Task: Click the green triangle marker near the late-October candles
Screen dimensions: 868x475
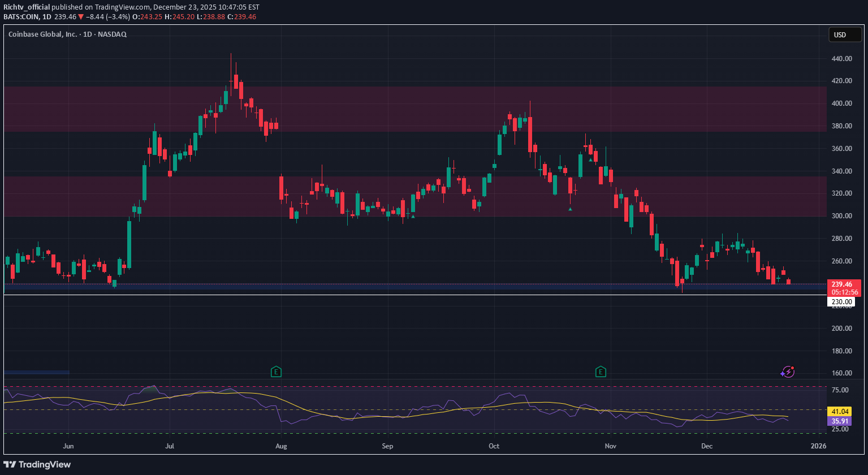Action: tap(590, 160)
